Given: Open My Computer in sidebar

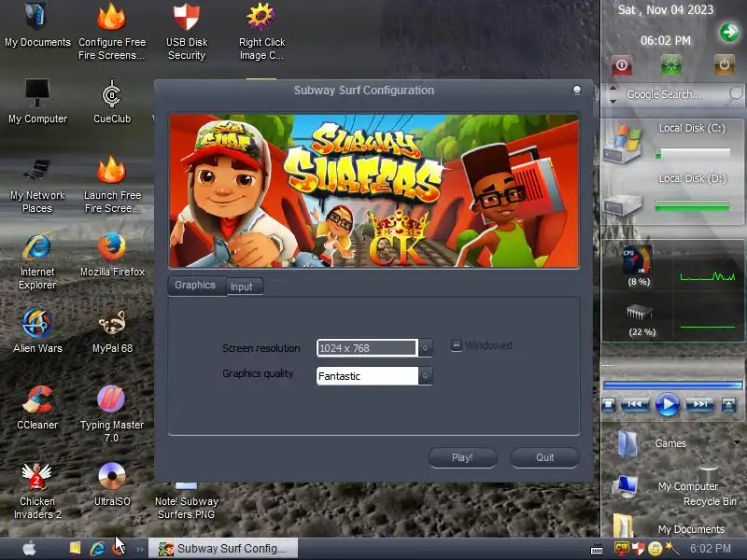Looking at the screenshot, I should (667, 485).
